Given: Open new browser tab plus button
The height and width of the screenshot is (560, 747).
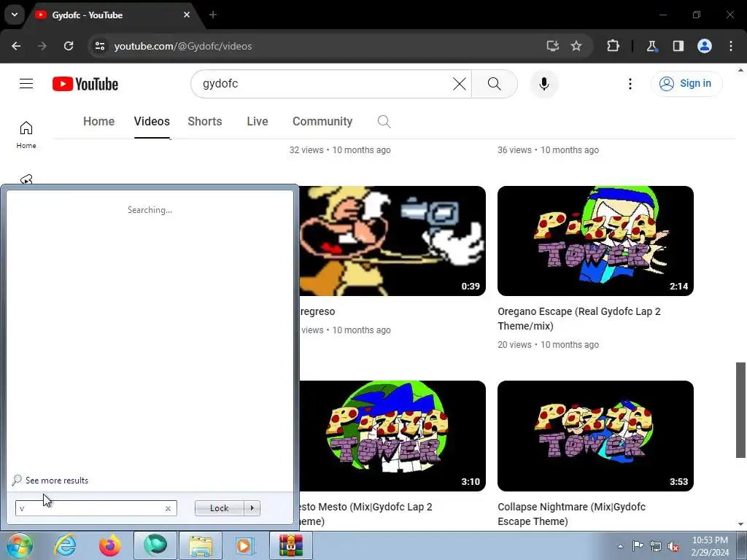Looking at the screenshot, I should [213, 15].
